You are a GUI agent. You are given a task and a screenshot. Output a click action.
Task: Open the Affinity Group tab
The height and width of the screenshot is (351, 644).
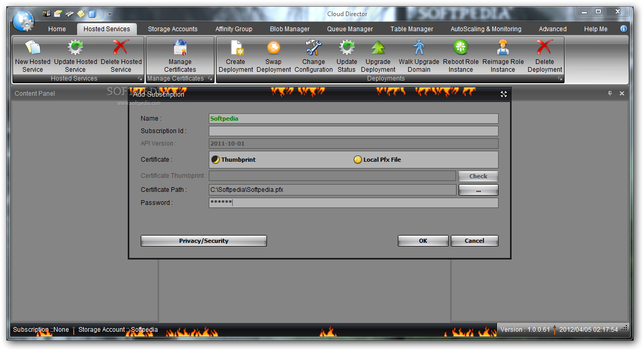click(x=234, y=29)
